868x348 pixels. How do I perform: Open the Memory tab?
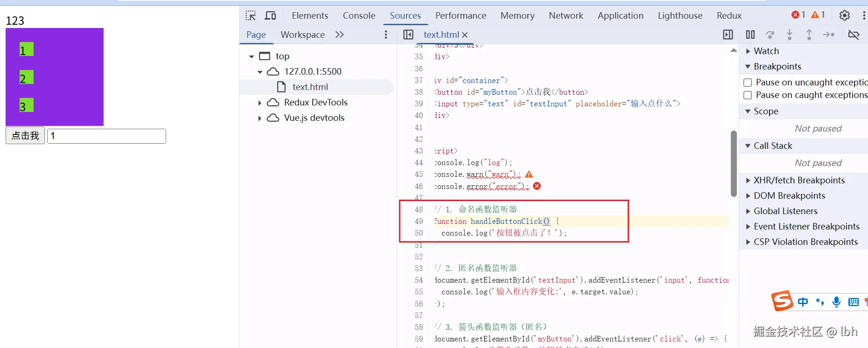(x=518, y=15)
